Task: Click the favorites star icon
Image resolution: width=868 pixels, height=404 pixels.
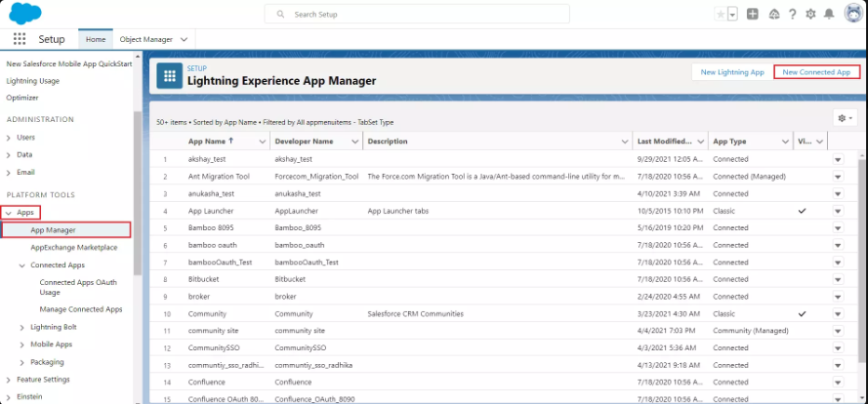Action: click(720, 14)
